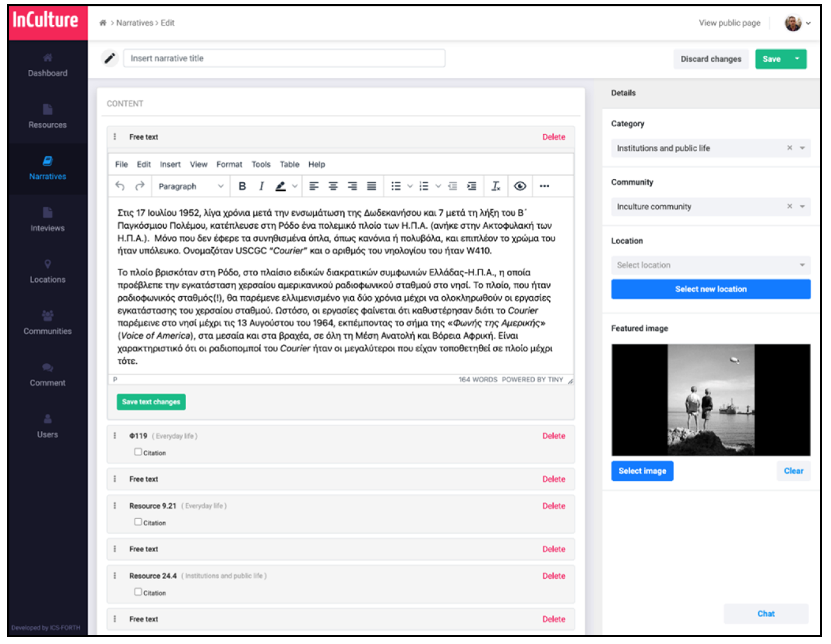Tick Citation under Resource 24.4

[x=138, y=592]
